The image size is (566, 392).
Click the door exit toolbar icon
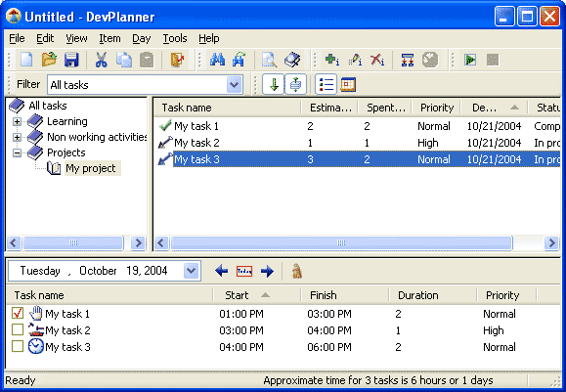(177, 60)
